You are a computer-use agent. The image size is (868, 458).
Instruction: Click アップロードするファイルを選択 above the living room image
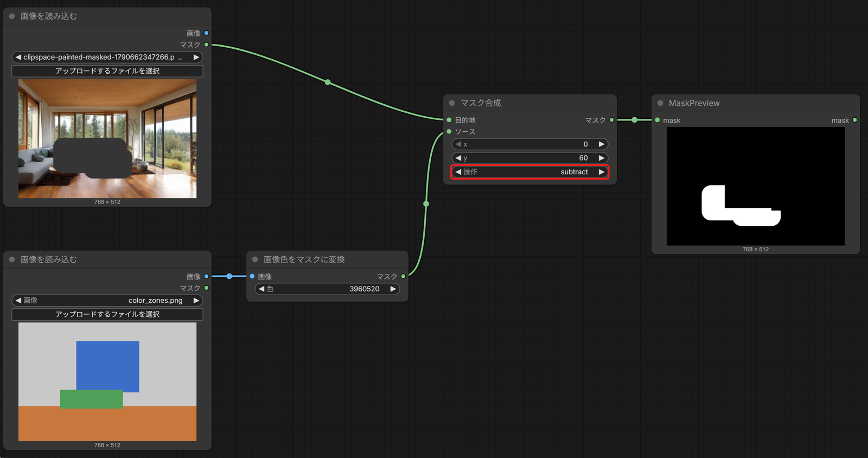pyautogui.click(x=107, y=71)
